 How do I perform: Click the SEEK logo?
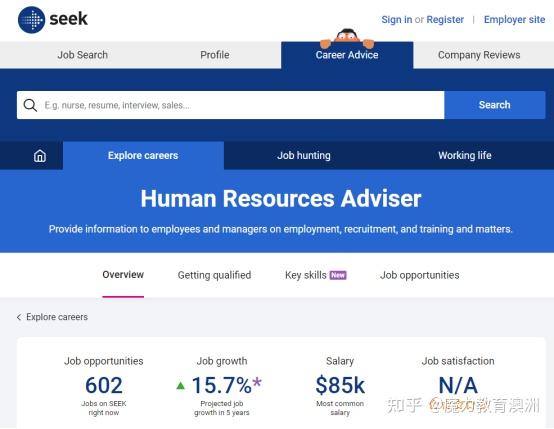coord(53,19)
